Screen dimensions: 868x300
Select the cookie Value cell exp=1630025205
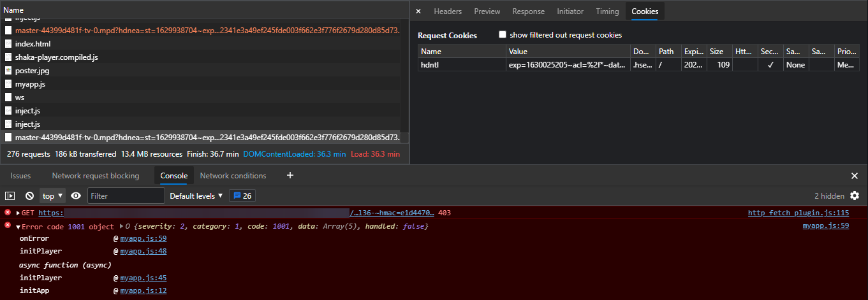(568, 65)
